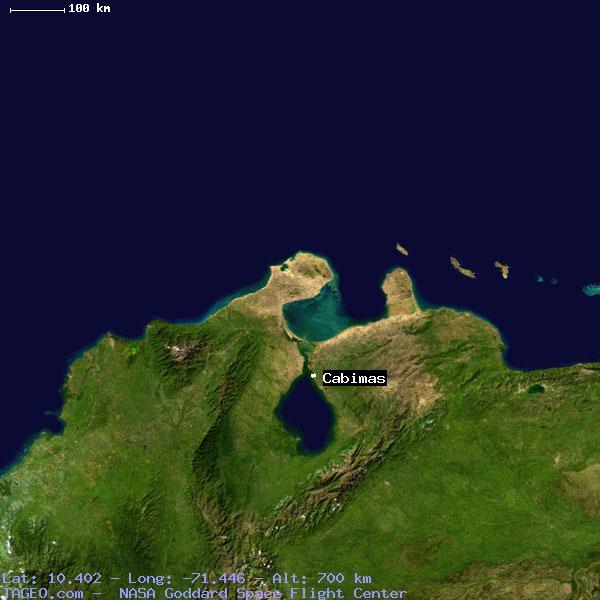Click the 'Alt: 700 km' text
Screen dimensions: 600x600
(x=321, y=578)
